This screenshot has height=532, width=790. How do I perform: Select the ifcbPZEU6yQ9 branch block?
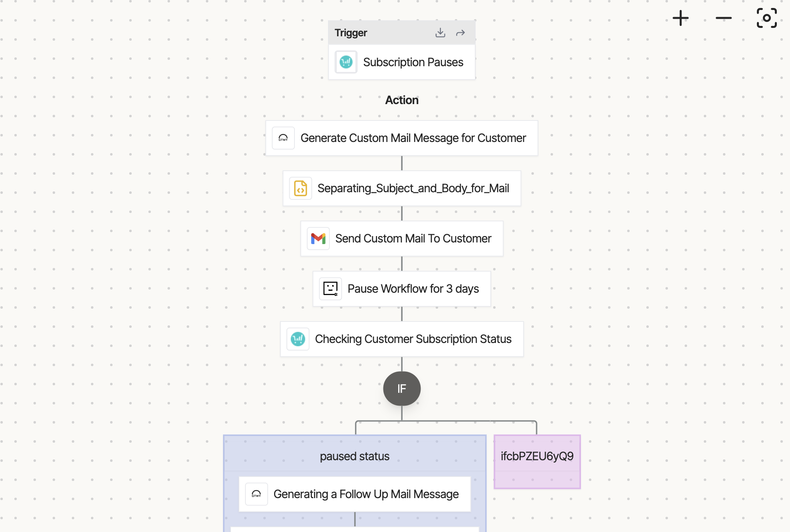tap(537, 461)
